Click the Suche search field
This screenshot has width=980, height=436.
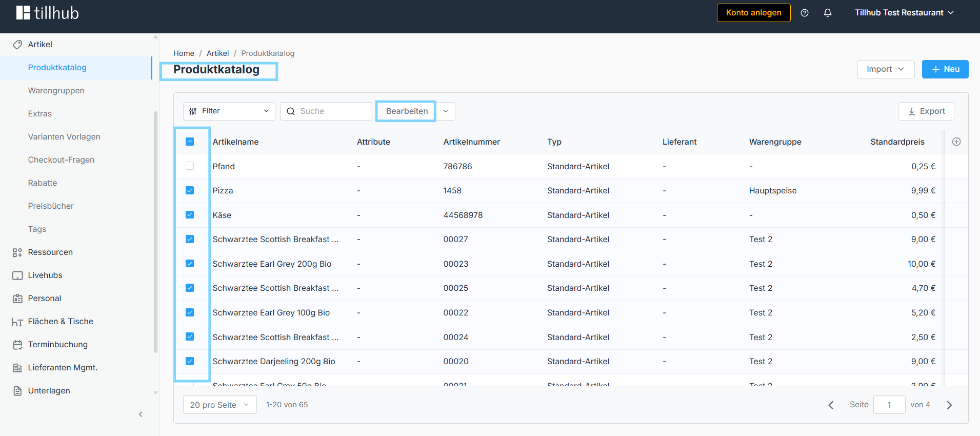(x=326, y=111)
